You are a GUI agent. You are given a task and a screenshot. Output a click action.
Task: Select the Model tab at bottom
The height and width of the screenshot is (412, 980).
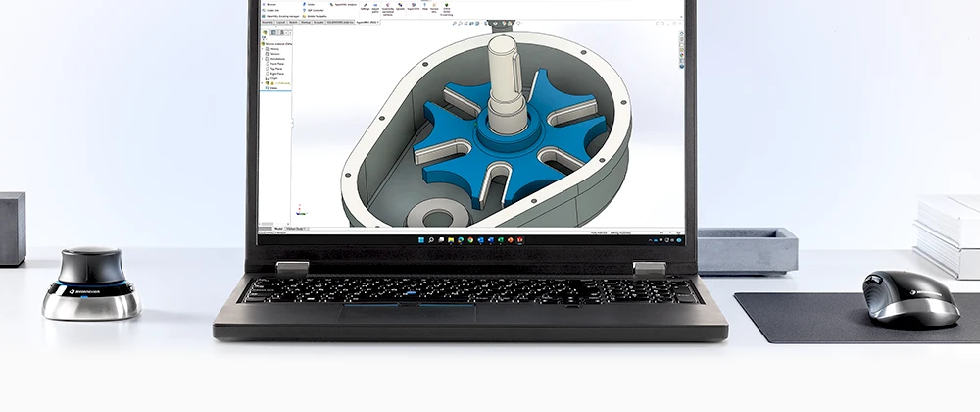278,227
